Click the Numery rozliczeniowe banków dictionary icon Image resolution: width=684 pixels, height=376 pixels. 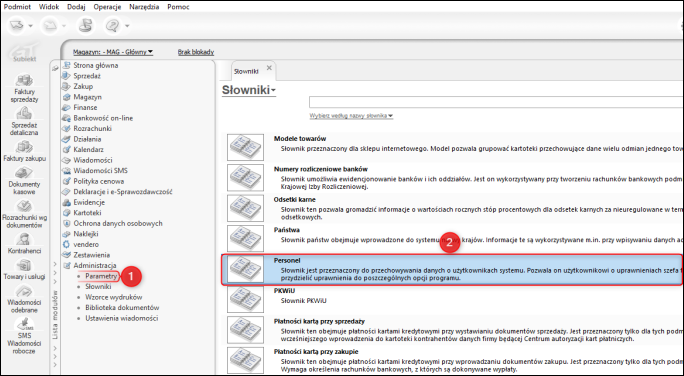click(245, 178)
